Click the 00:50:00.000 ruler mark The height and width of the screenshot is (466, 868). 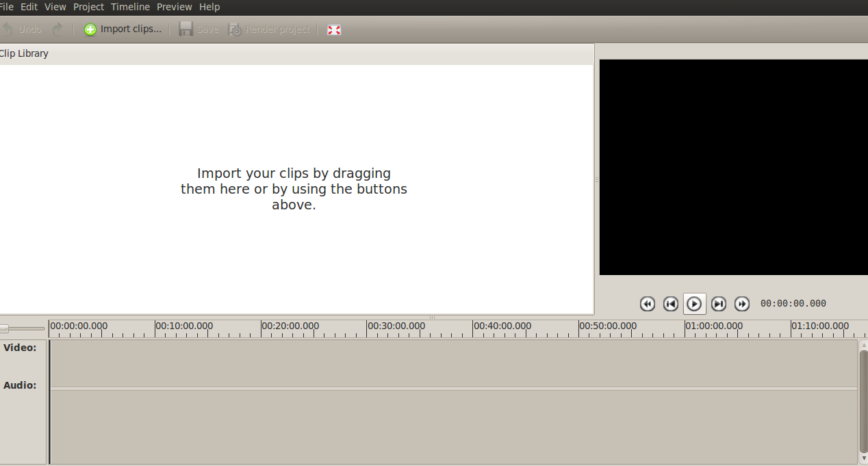tap(608, 326)
